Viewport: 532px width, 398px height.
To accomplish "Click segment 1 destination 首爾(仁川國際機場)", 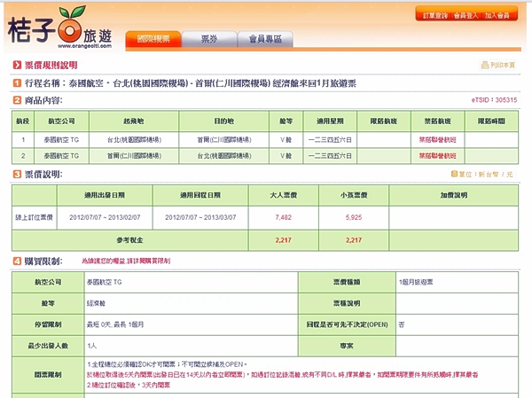I will 224,140.
